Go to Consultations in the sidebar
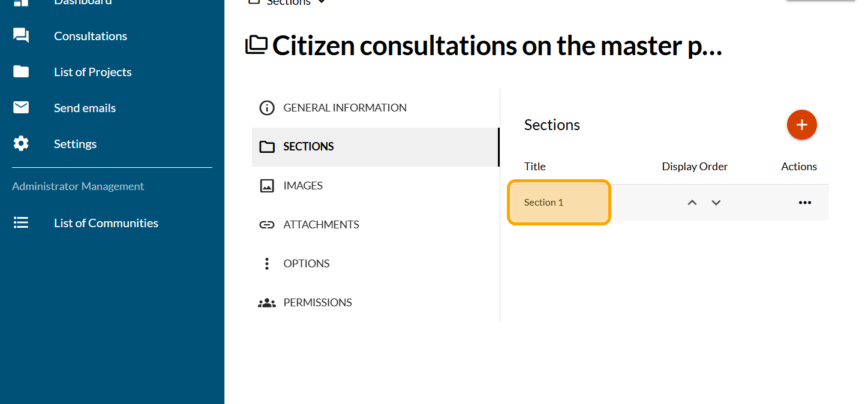The width and height of the screenshot is (868, 404). [91, 36]
